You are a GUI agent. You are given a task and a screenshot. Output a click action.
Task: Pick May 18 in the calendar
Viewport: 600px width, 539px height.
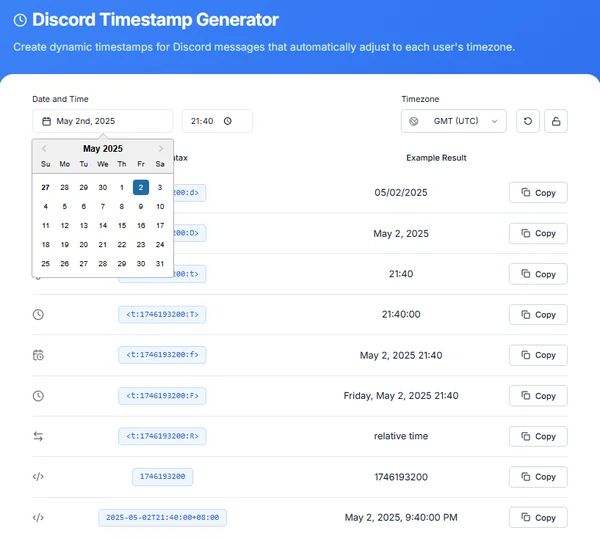point(46,245)
